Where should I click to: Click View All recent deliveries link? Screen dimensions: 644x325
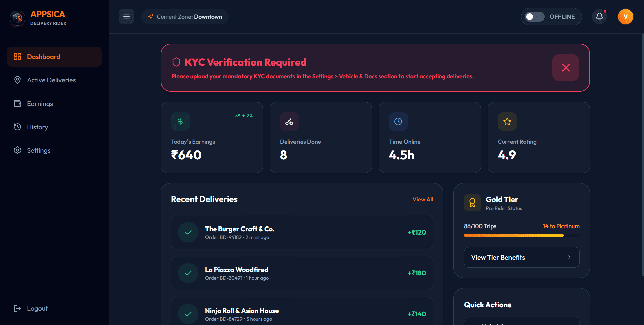423,199
